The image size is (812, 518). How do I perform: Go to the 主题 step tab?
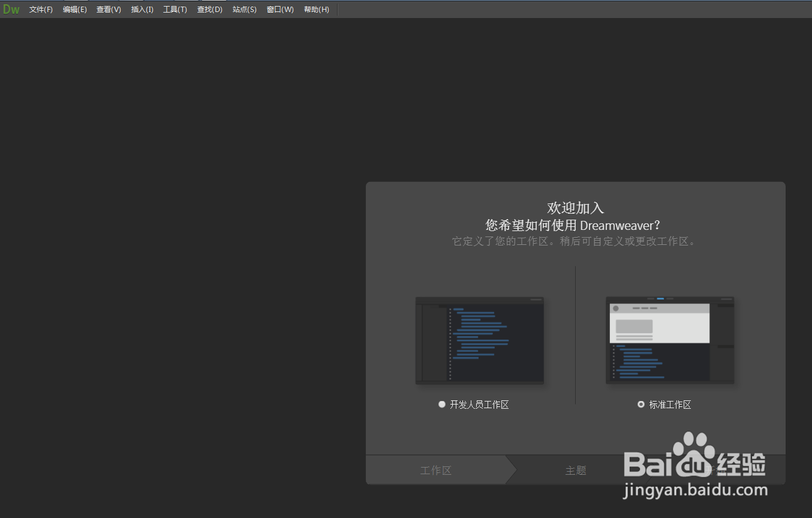576,471
